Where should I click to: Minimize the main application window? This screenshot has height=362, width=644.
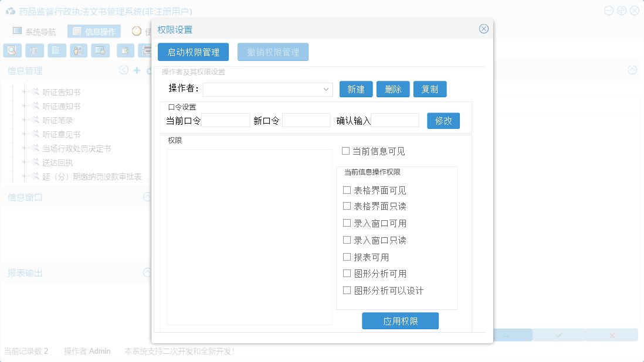point(609,11)
